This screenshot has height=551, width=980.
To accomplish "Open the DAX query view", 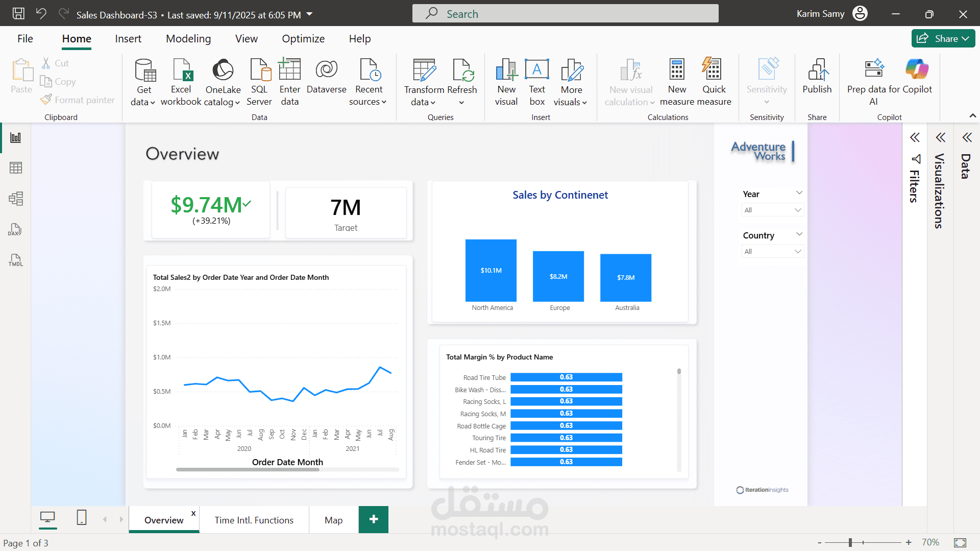I will [x=15, y=229].
